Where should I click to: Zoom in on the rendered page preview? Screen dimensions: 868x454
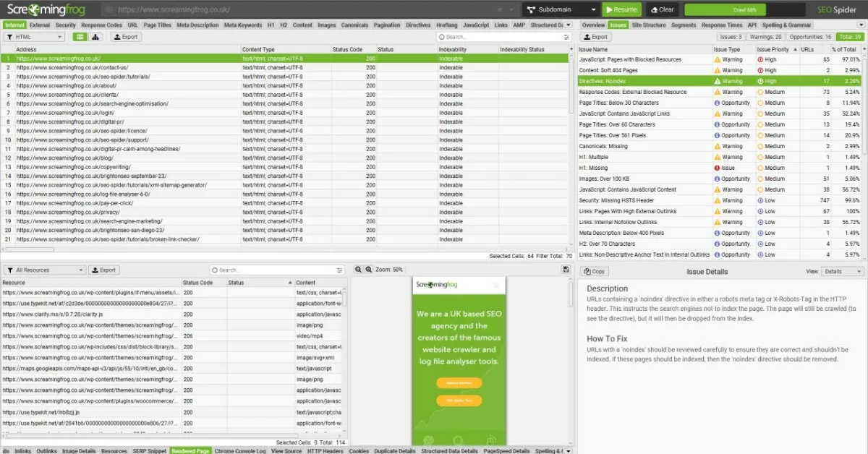click(368, 269)
